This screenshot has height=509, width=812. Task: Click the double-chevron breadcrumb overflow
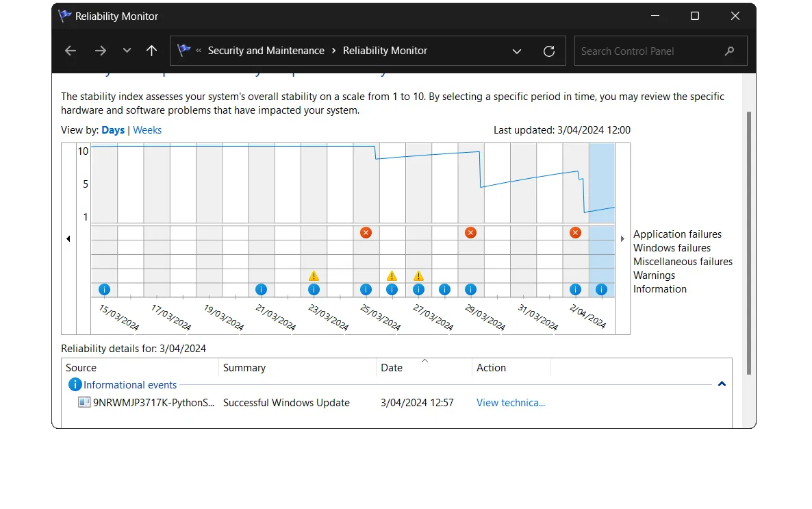coord(199,51)
